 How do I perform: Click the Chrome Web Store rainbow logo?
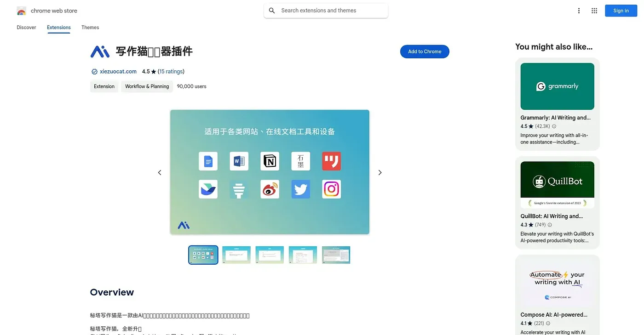(x=21, y=11)
